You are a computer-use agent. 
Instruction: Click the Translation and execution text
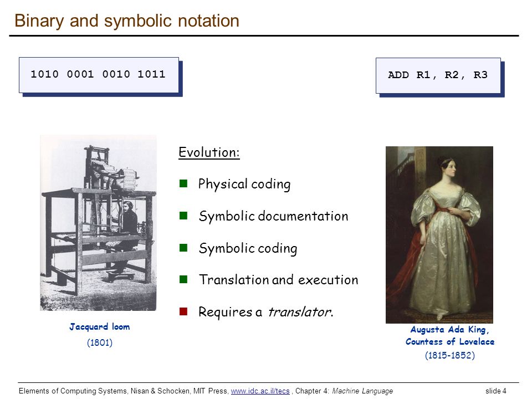tap(279, 279)
